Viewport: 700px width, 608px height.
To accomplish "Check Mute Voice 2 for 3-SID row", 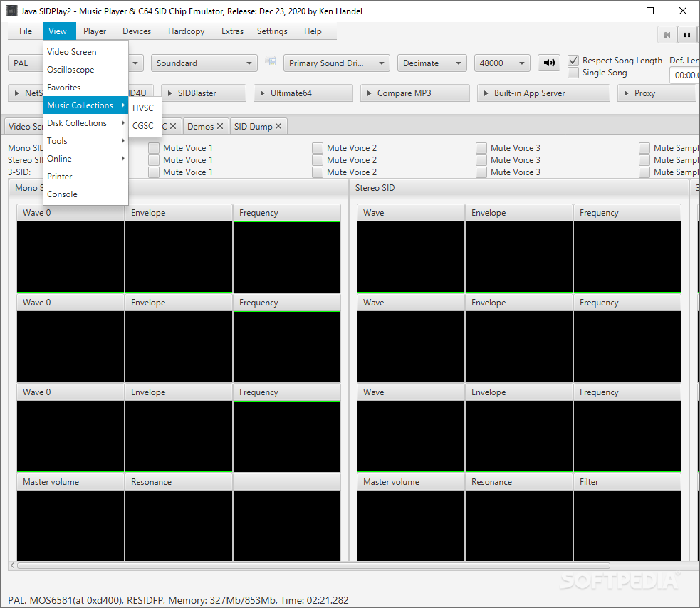I will coord(318,172).
